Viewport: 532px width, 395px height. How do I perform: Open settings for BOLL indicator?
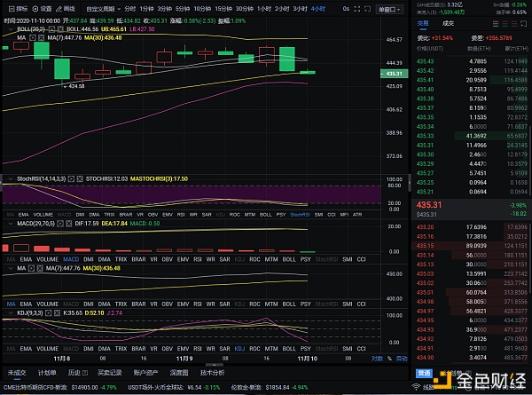[51, 29]
